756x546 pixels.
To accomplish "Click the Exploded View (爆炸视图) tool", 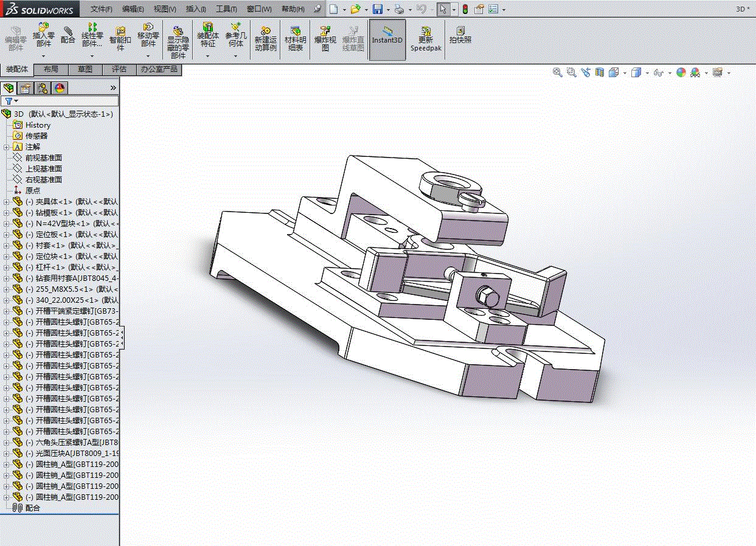I will pos(325,39).
